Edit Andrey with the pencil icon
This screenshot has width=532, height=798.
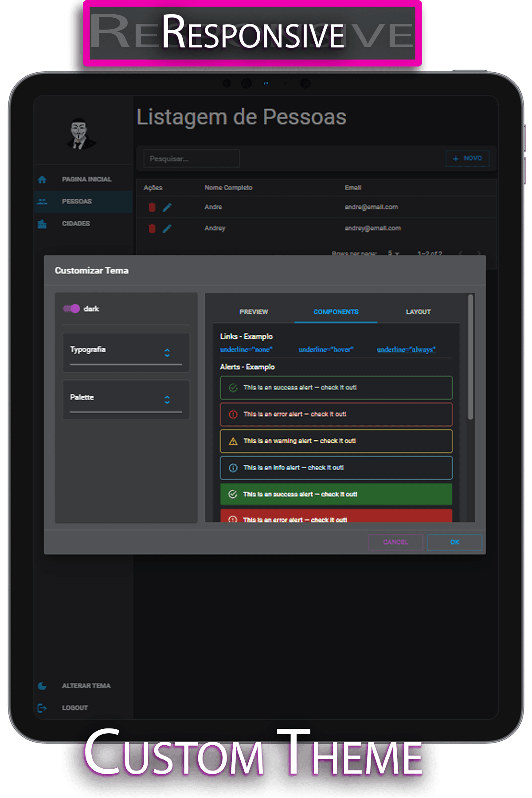point(167,228)
